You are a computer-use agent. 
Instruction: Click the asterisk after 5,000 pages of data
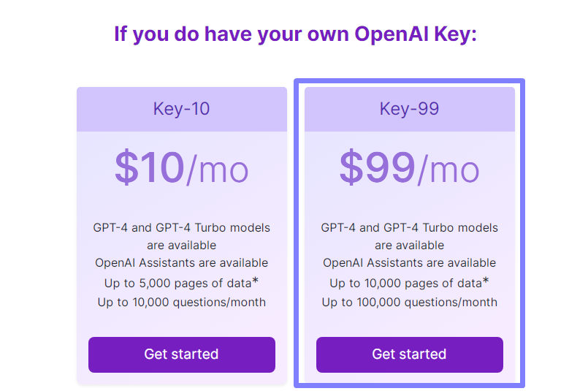coord(256,281)
